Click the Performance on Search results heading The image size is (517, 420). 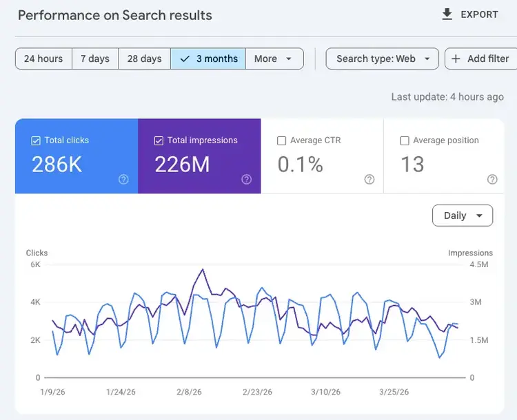point(114,15)
